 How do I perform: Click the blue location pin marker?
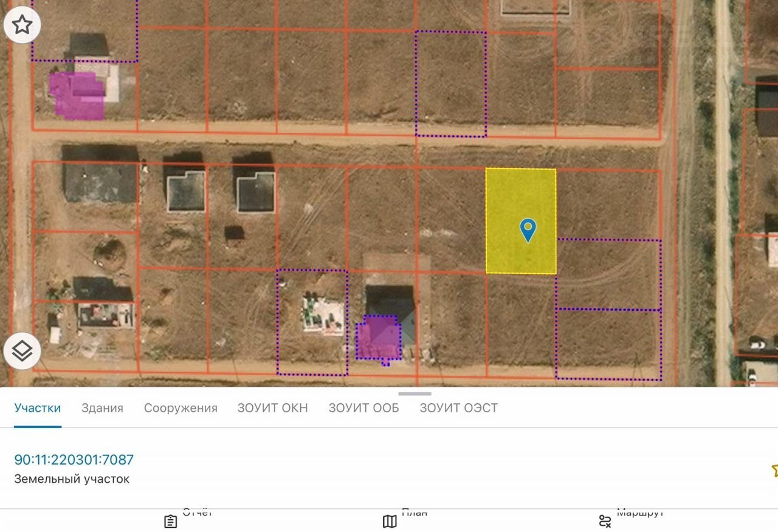528,230
